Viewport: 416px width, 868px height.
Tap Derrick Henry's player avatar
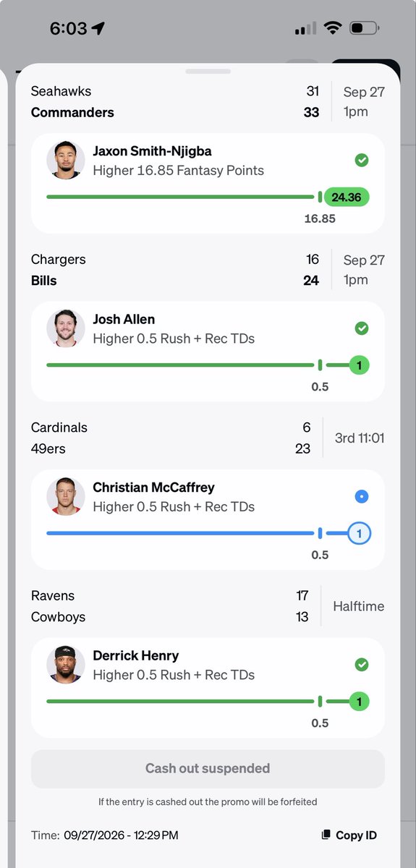(x=66, y=664)
